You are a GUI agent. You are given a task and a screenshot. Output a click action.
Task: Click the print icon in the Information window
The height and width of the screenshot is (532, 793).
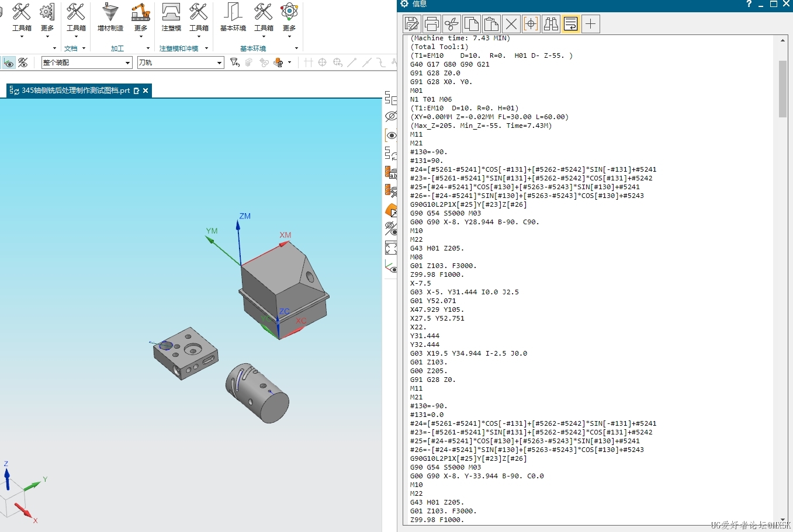[x=432, y=24]
